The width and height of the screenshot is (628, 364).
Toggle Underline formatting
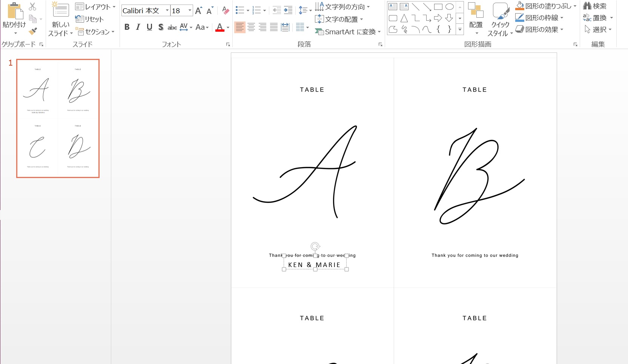click(149, 27)
